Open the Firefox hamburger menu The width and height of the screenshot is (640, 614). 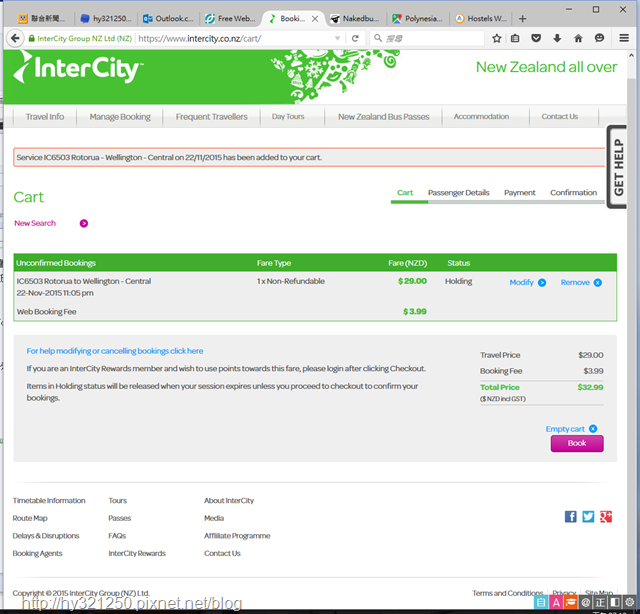[624, 38]
